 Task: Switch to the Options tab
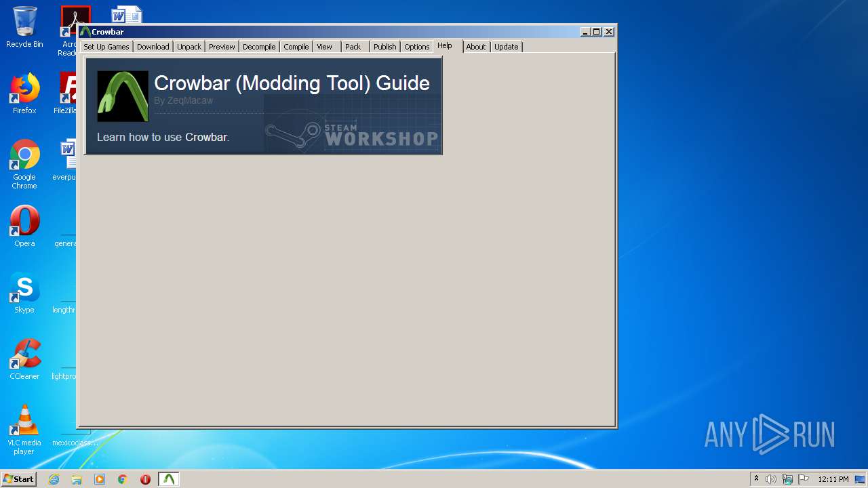click(x=417, y=47)
